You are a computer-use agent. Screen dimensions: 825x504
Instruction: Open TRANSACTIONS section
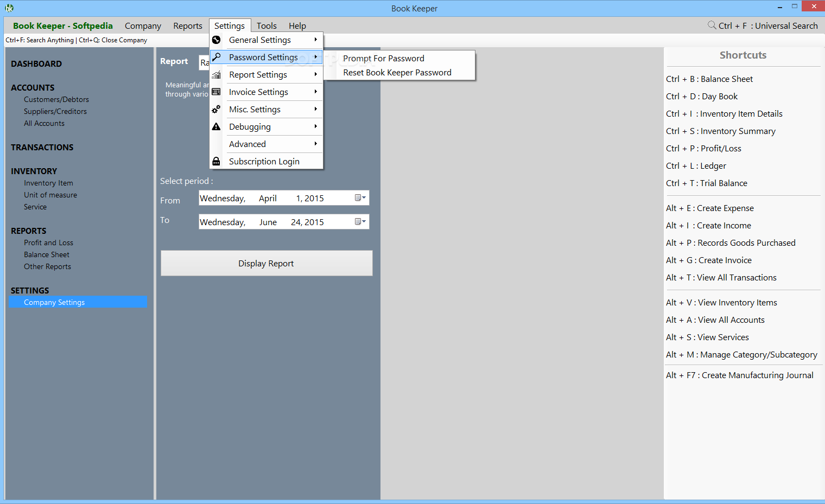pos(42,147)
